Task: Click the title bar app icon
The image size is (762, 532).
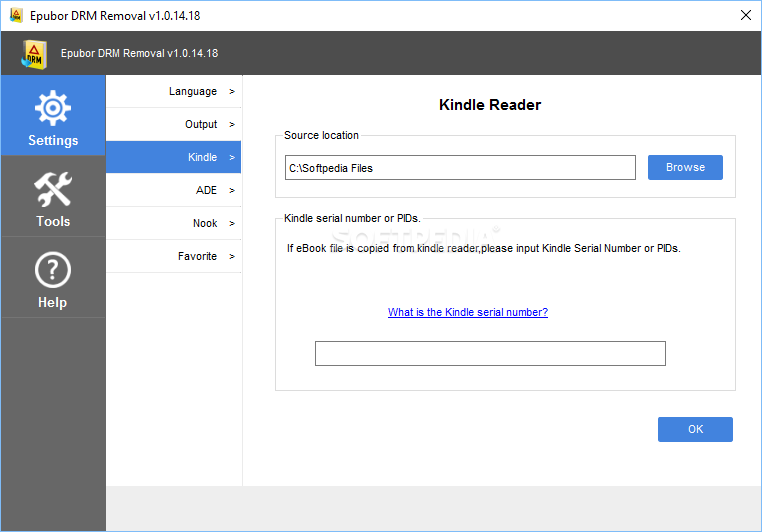Action: pyautogui.click(x=16, y=16)
